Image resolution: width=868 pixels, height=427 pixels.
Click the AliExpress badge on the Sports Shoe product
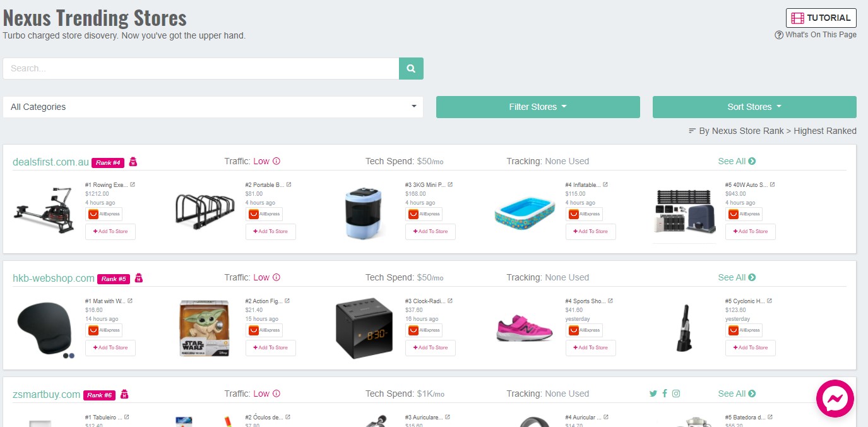(583, 330)
